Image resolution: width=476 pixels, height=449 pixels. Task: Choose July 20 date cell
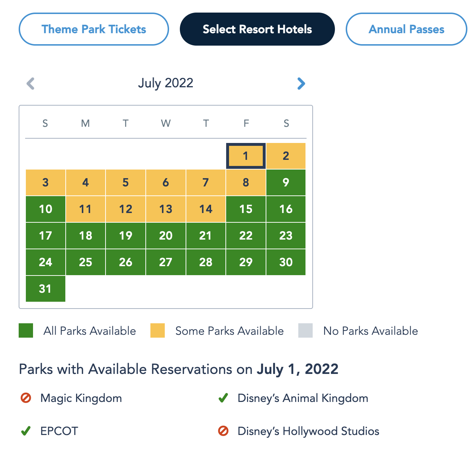coord(166,236)
